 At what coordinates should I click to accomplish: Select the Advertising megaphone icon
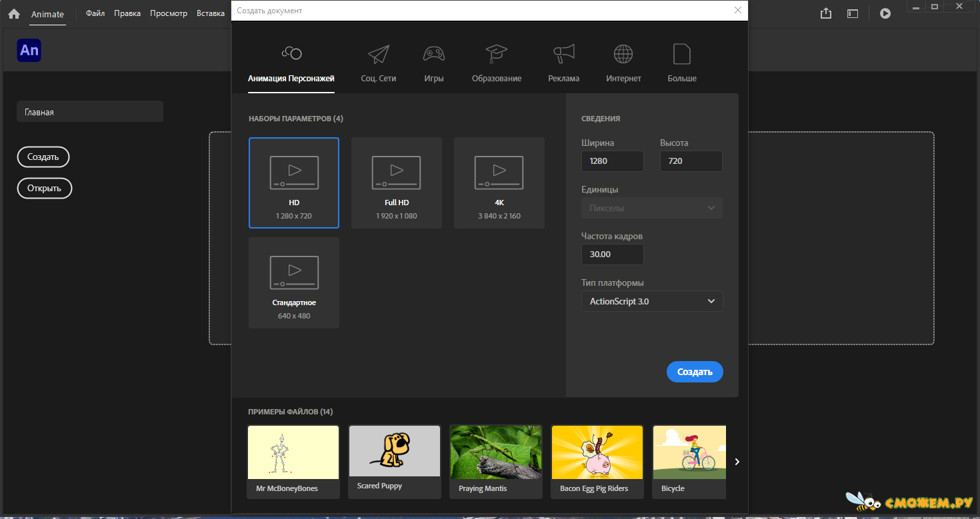click(564, 54)
